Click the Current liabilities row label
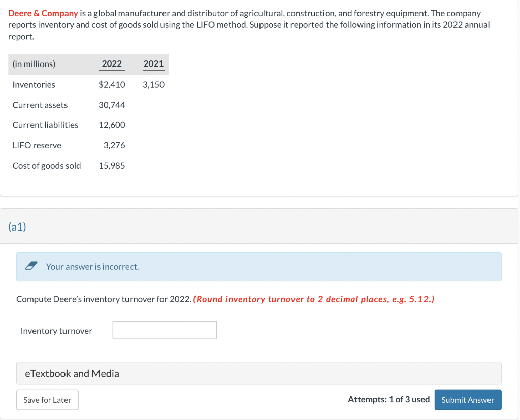This screenshot has width=520, height=420. pyautogui.click(x=45, y=125)
